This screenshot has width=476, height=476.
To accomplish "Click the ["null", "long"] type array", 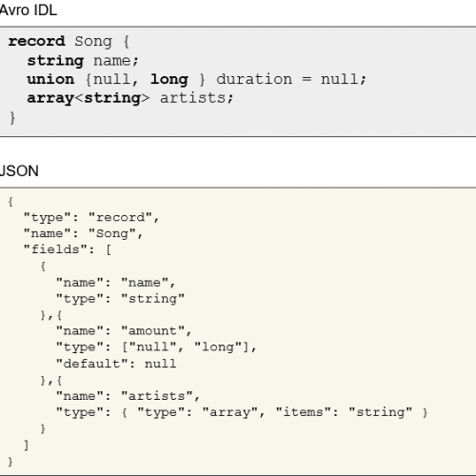I will click(x=186, y=347).
